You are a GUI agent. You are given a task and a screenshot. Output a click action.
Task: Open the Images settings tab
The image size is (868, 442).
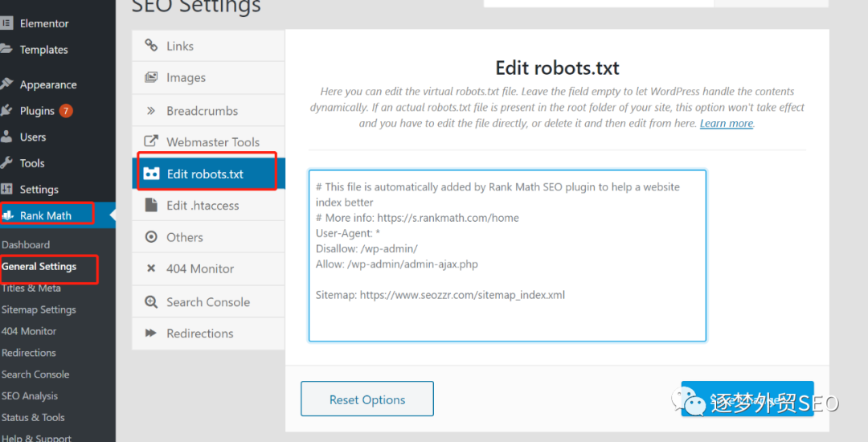point(209,77)
